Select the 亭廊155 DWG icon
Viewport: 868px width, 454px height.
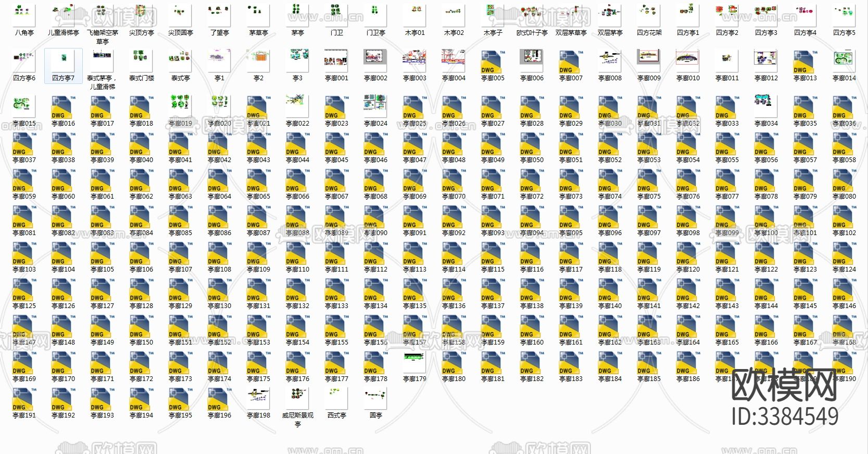(x=336, y=326)
